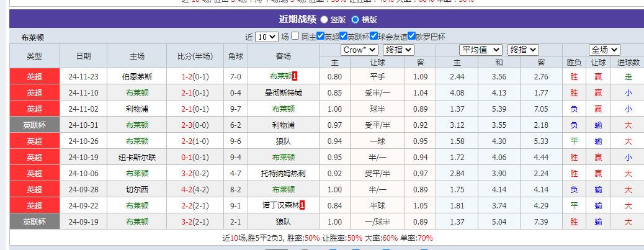Open the Crow* odds company dropdown
The width and height of the screenshot is (644, 250).
pyautogui.click(x=359, y=50)
